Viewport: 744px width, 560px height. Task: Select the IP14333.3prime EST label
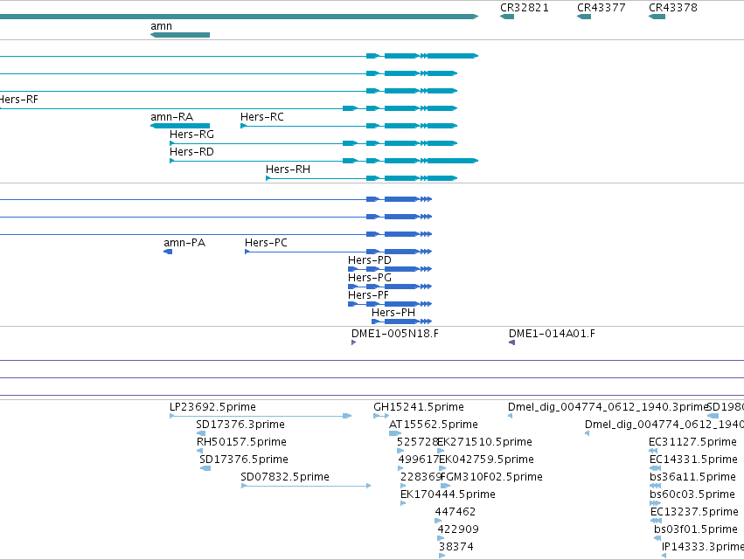pyautogui.click(x=703, y=547)
